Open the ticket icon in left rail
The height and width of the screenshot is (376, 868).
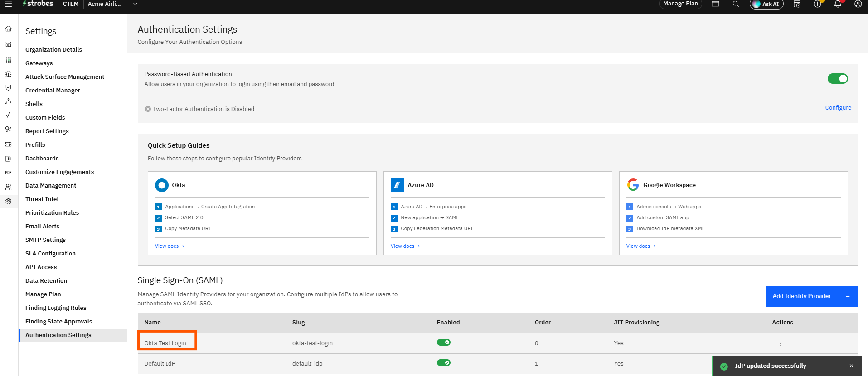8,145
